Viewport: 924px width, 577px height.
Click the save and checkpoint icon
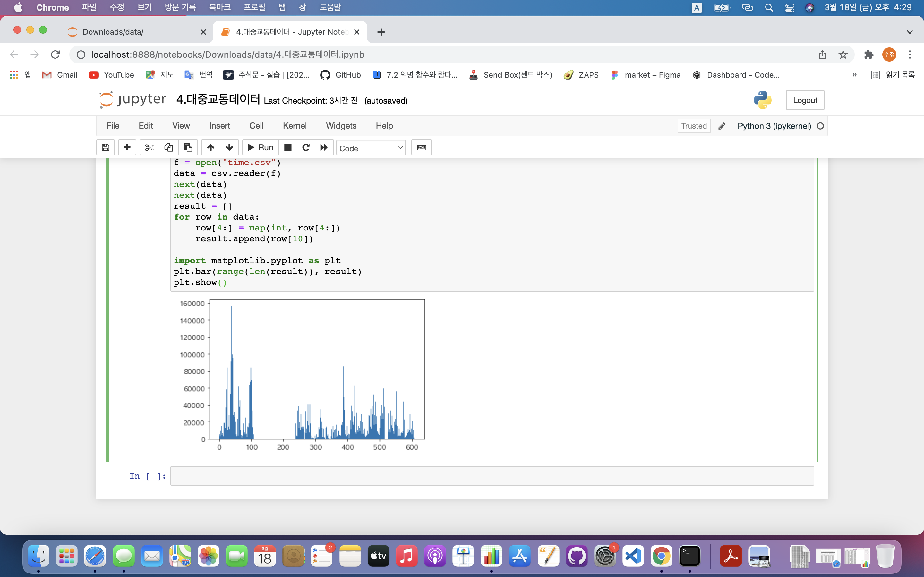105,148
